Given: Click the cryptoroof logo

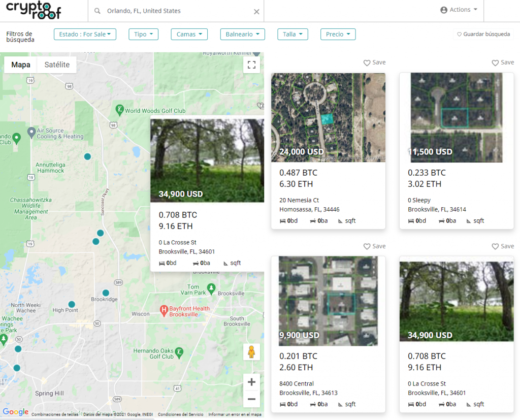Looking at the screenshot, I should point(34,10).
